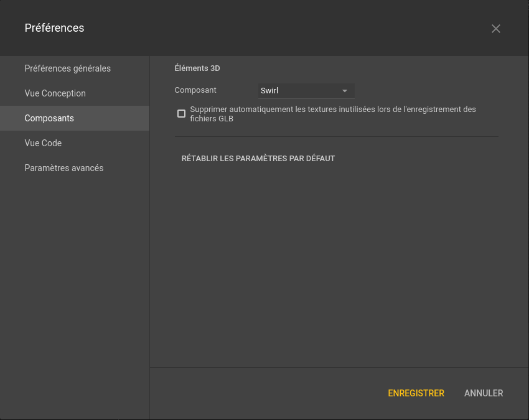This screenshot has width=529, height=420.
Task: Open the Composant dropdown showing Swirl
Action: coord(306,91)
